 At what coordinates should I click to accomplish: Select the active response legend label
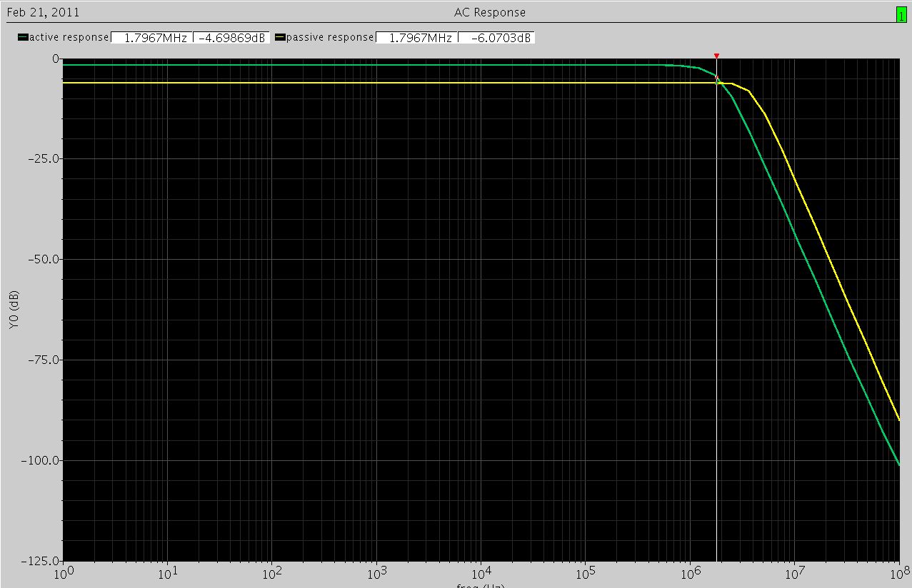pyautogui.click(x=69, y=37)
